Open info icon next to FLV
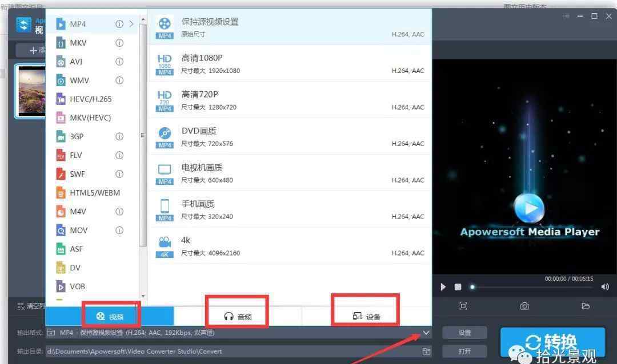 [119, 155]
